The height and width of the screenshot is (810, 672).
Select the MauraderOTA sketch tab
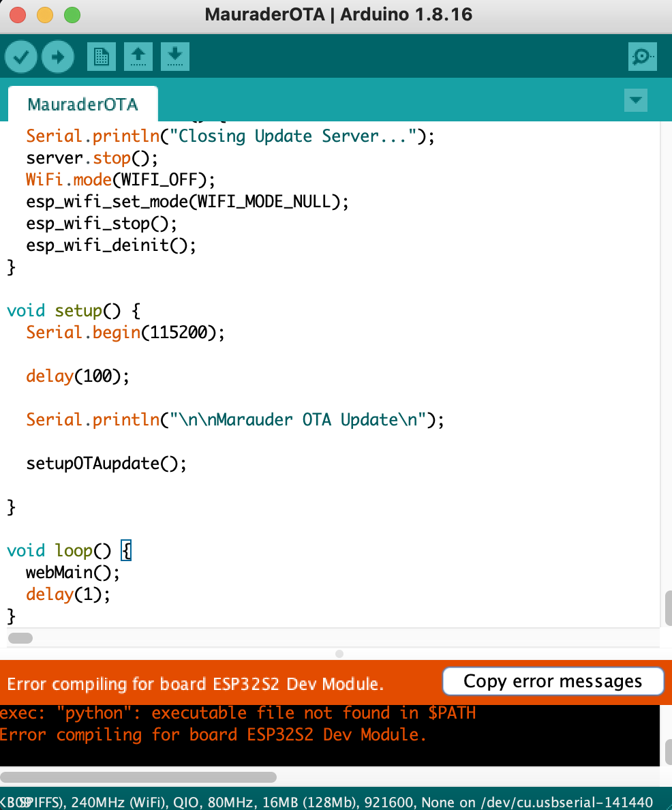[82, 104]
